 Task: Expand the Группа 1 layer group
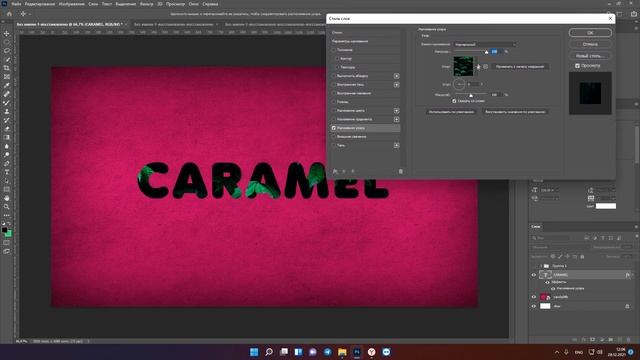(541, 266)
